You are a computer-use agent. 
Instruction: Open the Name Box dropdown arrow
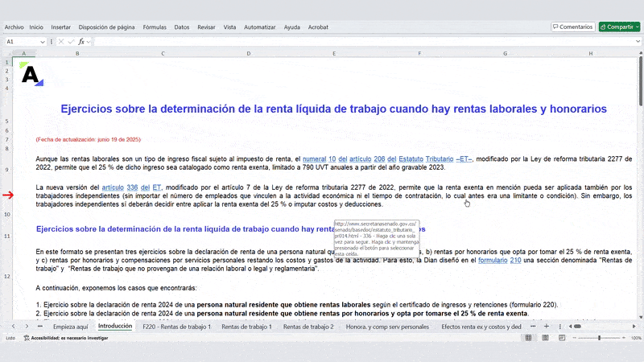pos(43,41)
